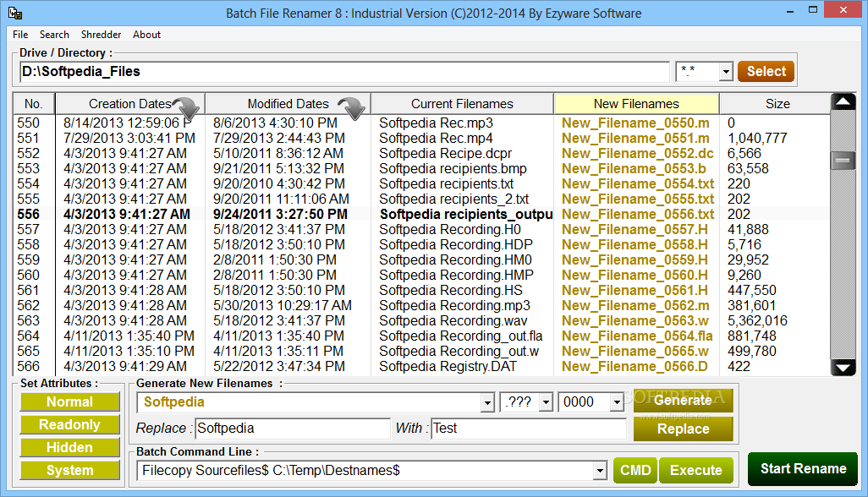Click row number 566
Viewport: 868px width, 497px height.
28,366
